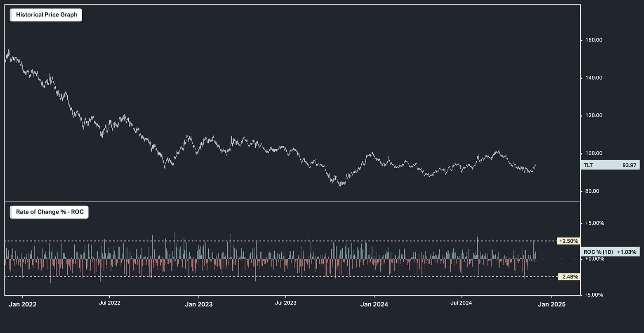This screenshot has height=333, width=644.
Task: Click the Jul 2022 date label
Action: [110, 303]
